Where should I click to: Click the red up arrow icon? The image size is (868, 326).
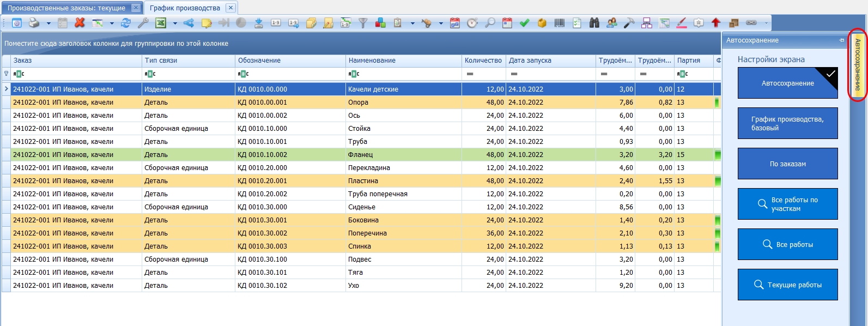716,23
